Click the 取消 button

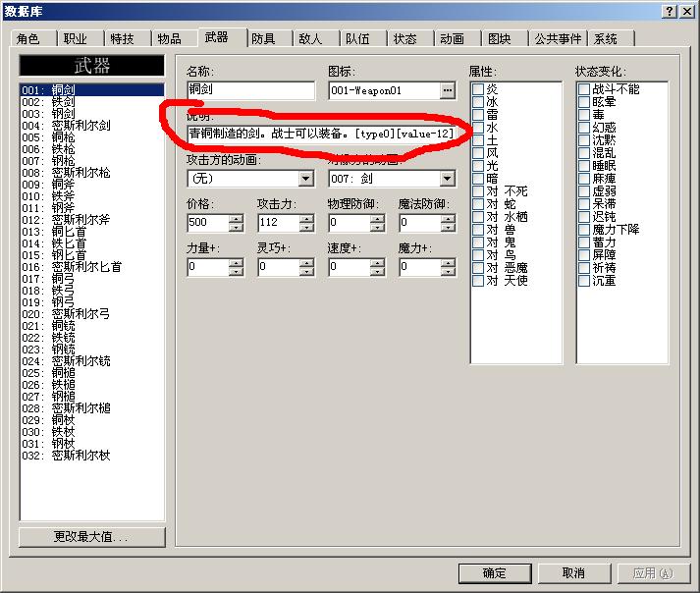[573, 573]
